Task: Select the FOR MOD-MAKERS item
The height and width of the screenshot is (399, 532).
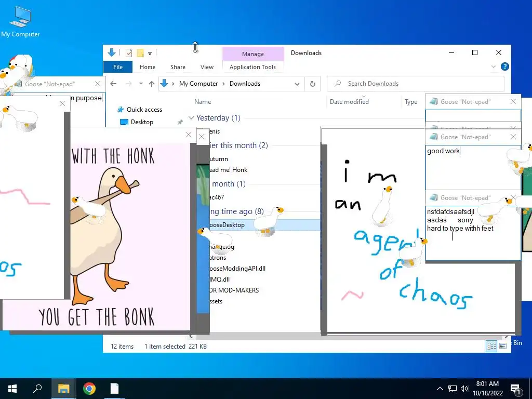Action: click(x=234, y=290)
